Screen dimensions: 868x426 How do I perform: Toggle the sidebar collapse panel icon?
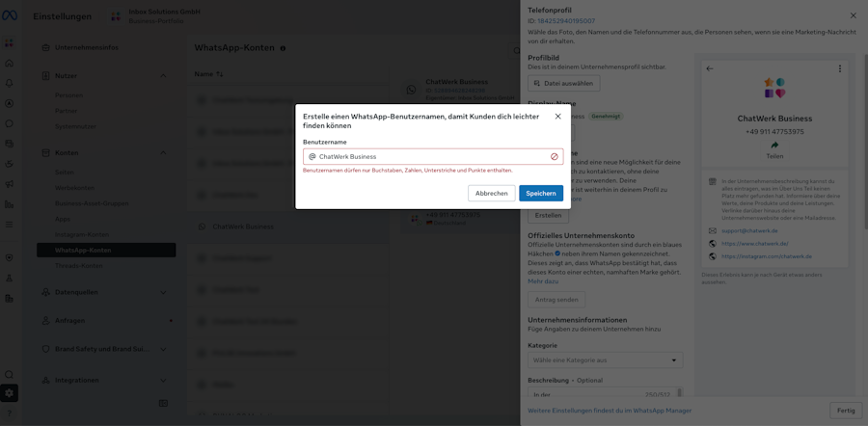point(163,403)
